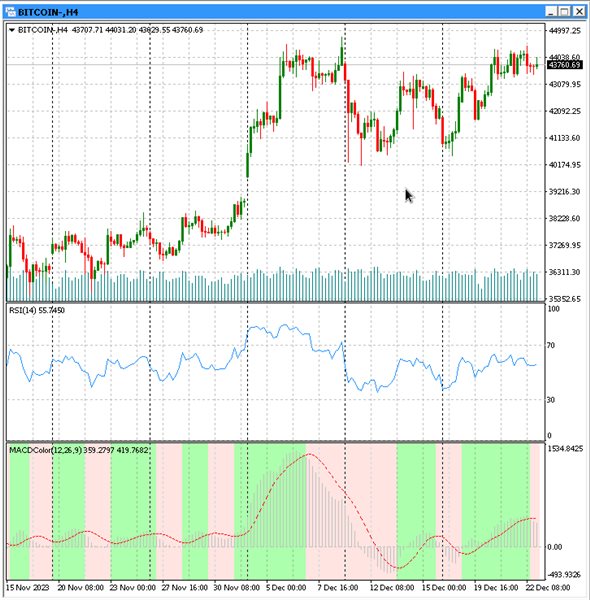The image size is (590, 600).
Task: Click the 5 Dec 00:00 time label
Action: 286,587
